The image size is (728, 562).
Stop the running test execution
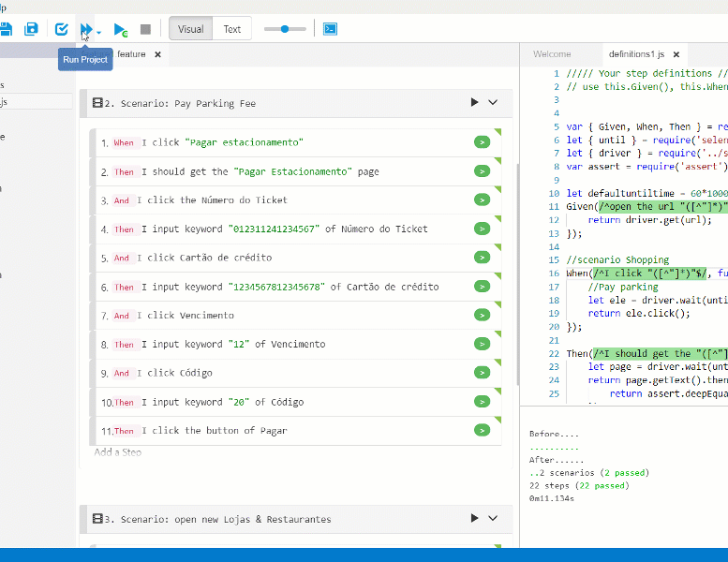[145, 29]
